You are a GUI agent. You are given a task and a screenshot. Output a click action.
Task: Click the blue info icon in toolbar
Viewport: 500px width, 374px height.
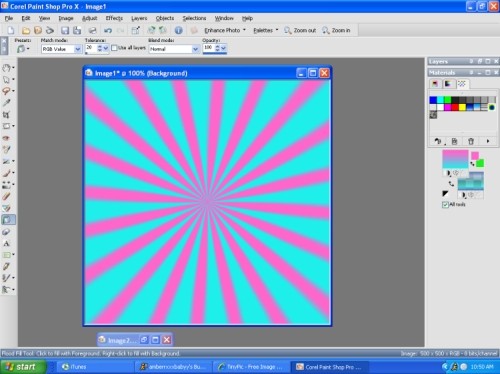(x=179, y=30)
